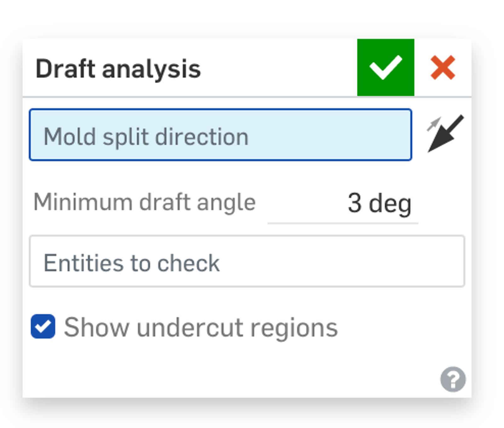Click the Entities to check placeholder text
Image resolution: width=504 pixels, height=428 pixels.
pos(131,263)
